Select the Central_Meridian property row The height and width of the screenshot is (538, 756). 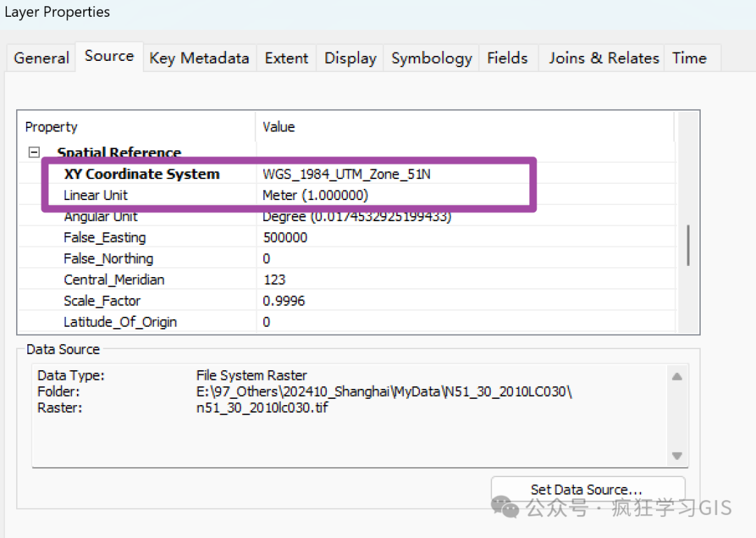(x=114, y=280)
